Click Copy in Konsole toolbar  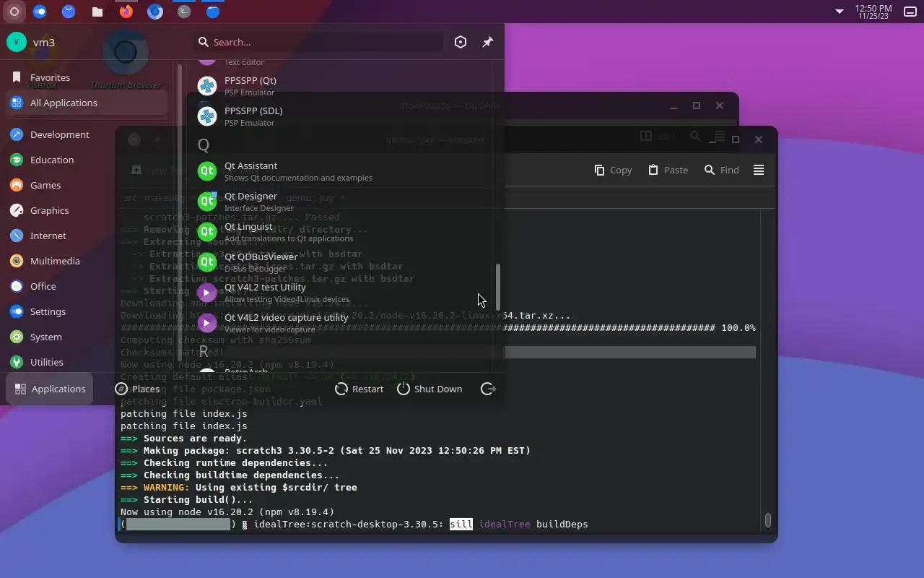click(613, 170)
